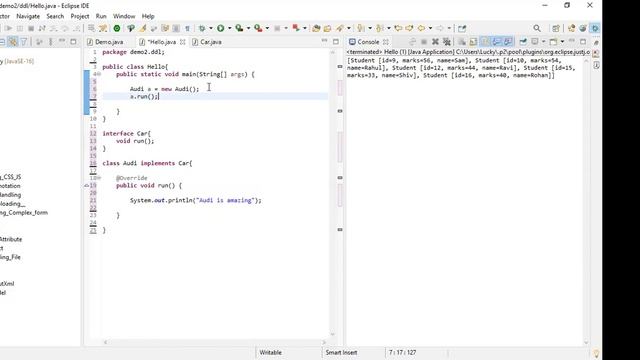This screenshot has height=360, width=640.
Task: Click the Pin Console icon
Action: pos(523,42)
